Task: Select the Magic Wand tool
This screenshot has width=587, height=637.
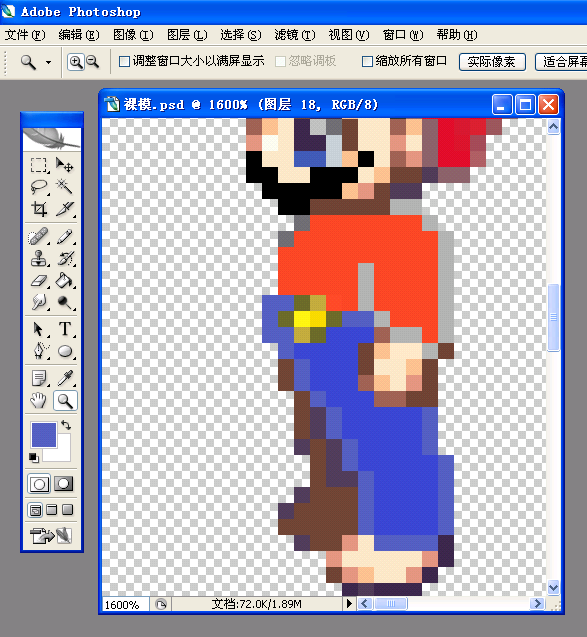Action: click(65, 187)
